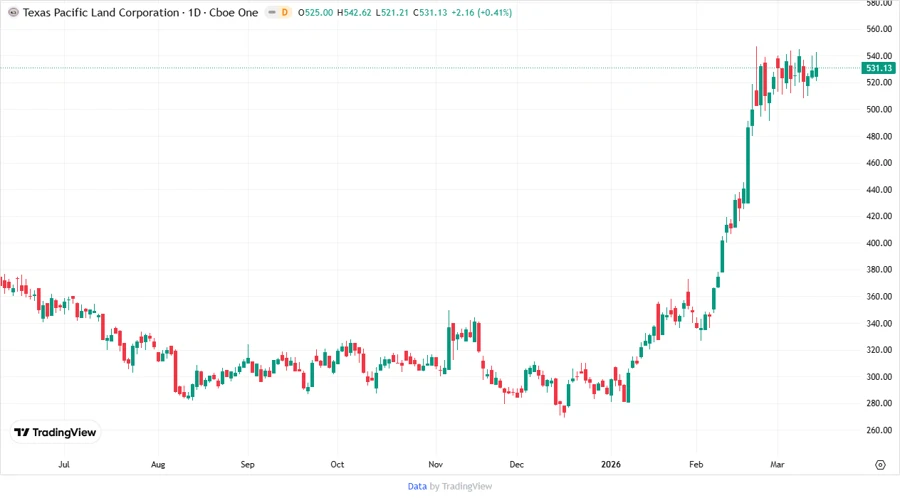Click the 360.00 price axis label

click(879, 297)
